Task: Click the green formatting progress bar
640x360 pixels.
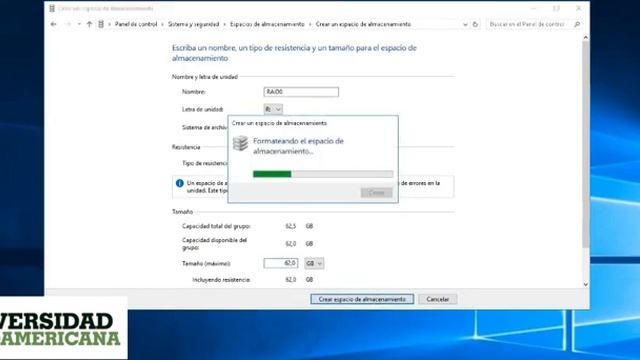Action: click(323, 174)
